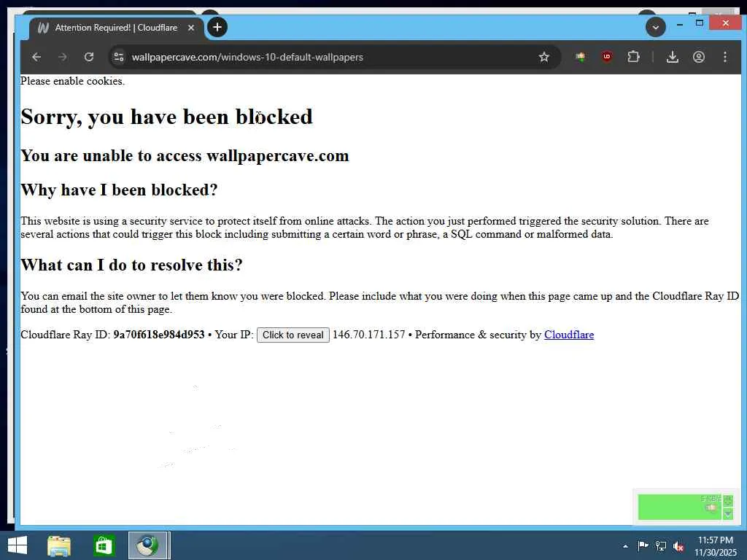747x560 pixels.
Task: Expand the tab search dropdown arrow
Action: click(x=656, y=27)
